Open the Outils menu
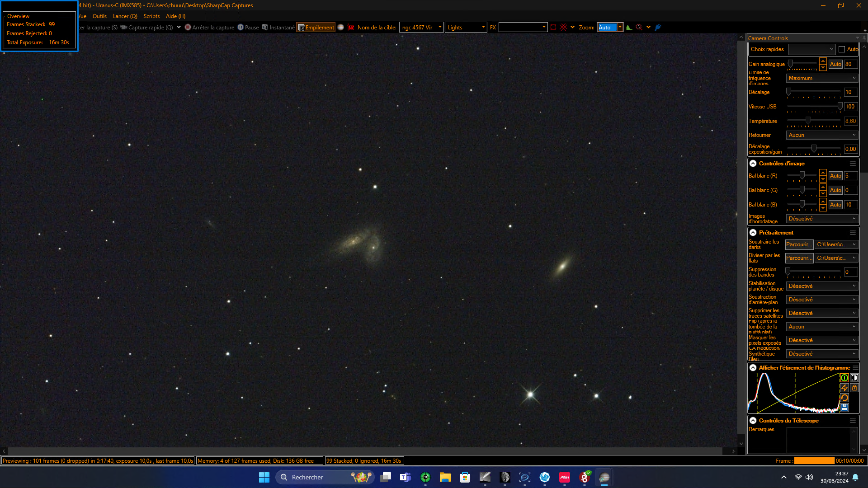The height and width of the screenshot is (488, 868). (x=99, y=16)
